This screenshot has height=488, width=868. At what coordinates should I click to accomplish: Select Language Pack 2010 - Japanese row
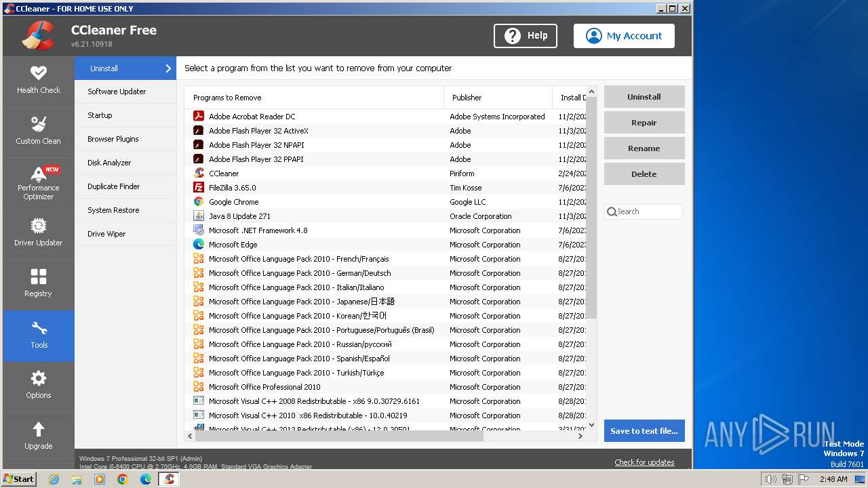coord(385,301)
